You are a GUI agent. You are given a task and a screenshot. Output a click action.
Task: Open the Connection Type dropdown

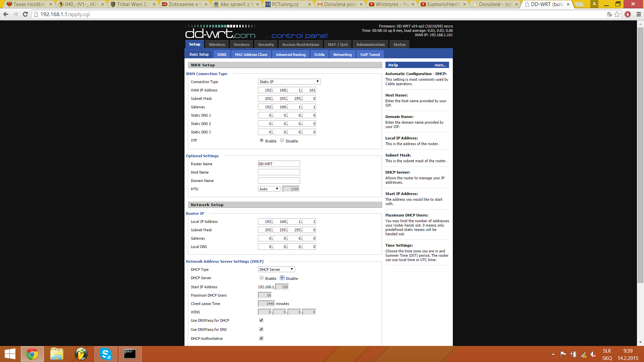[289, 82]
